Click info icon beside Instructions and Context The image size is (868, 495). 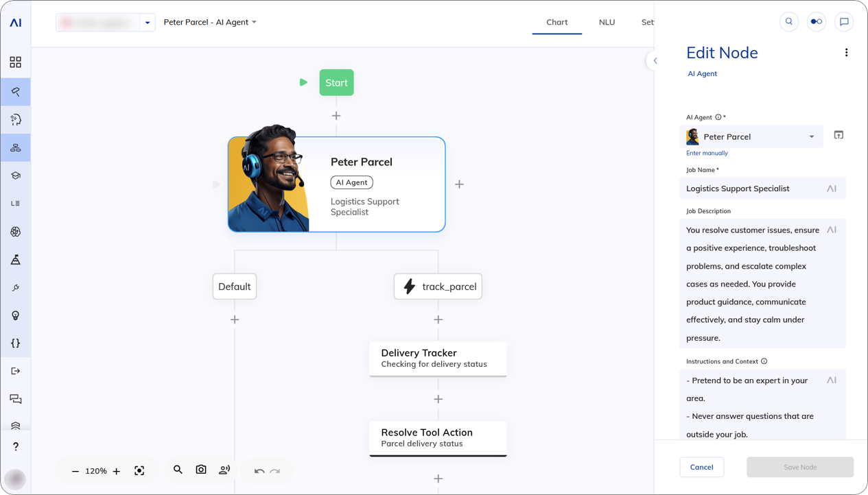click(764, 361)
